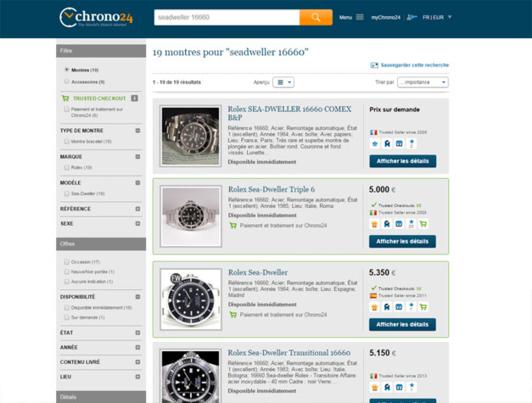Open the Trier par importance dropdown
Image resolution: width=532 pixels, height=403 pixels.
coord(422,82)
